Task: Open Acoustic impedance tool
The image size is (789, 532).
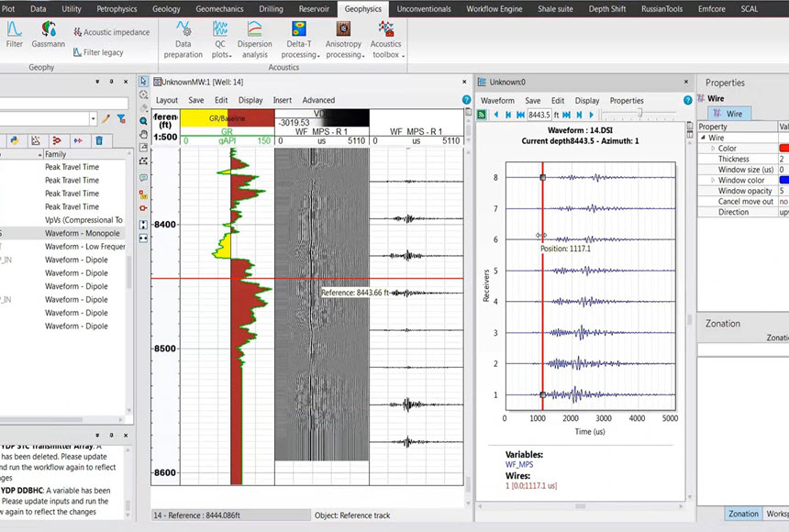Action: tap(111, 32)
